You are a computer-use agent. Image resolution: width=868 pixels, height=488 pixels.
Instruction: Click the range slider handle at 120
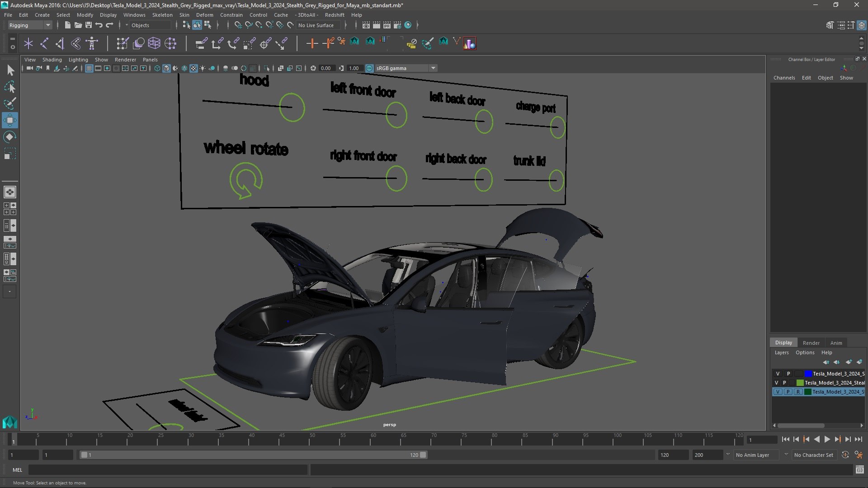click(x=423, y=455)
